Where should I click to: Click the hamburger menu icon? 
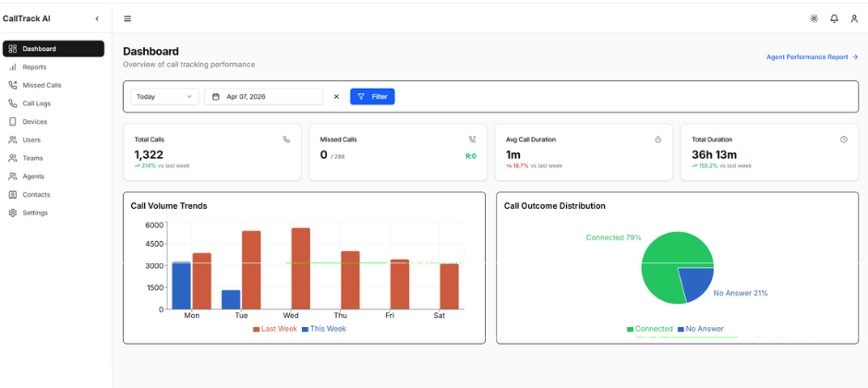click(127, 18)
